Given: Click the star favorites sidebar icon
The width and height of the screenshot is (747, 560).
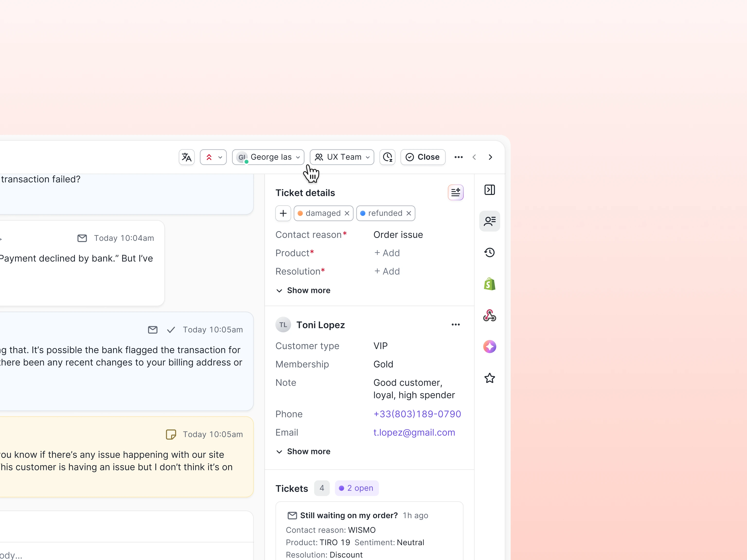Looking at the screenshot, I should coord(489,378).
